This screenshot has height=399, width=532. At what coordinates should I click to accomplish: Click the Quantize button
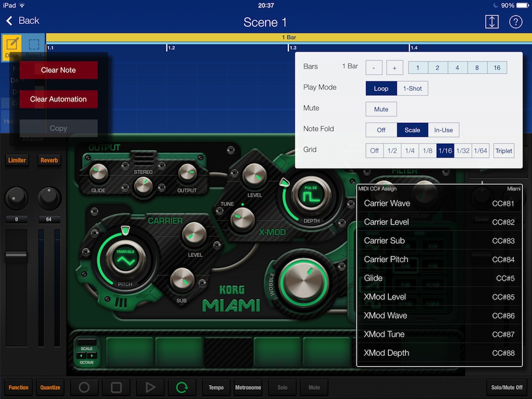[x=50, y=387]
